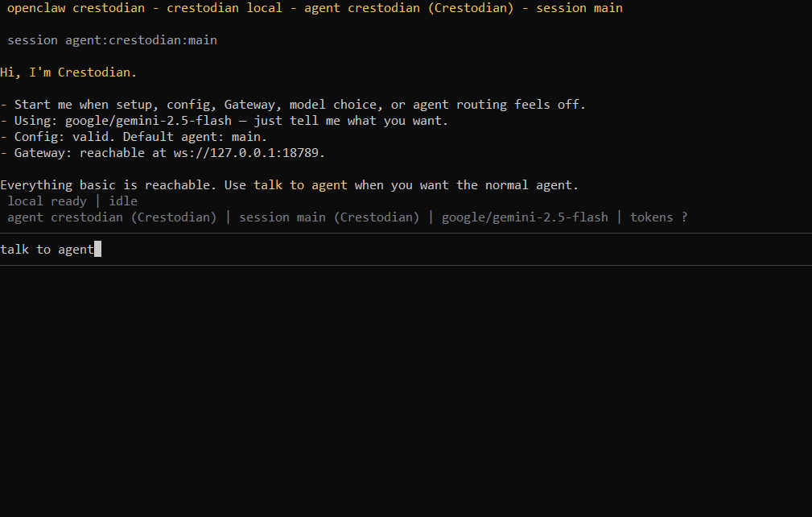Click "session main" at header line end

click(x=579, y=8)
